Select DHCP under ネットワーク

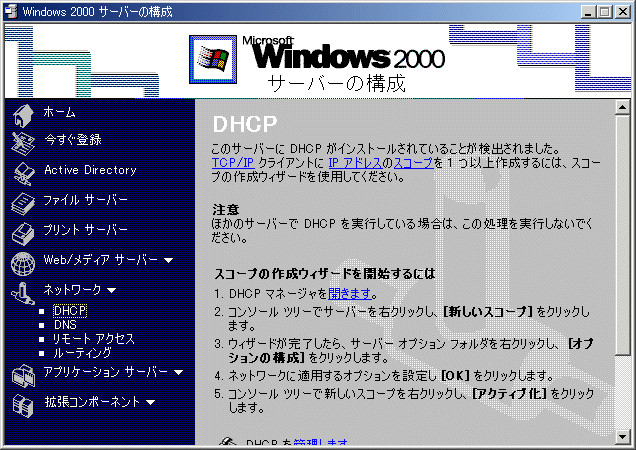(70, 311)
